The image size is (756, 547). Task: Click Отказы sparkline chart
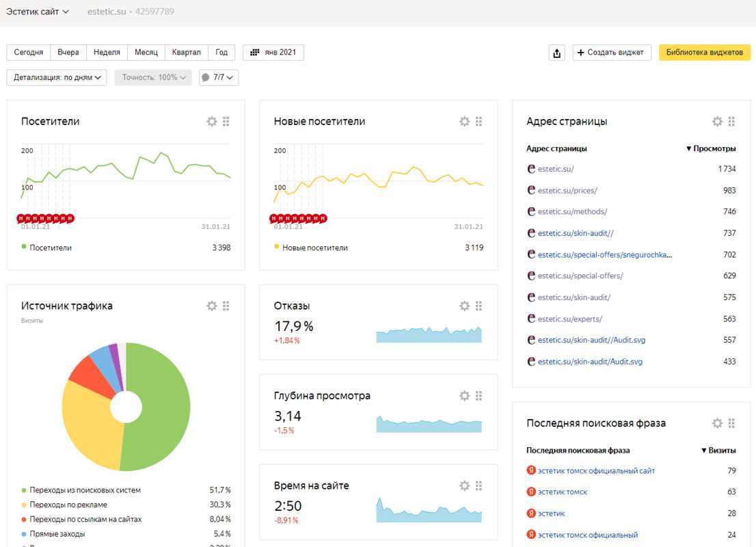pyautogui.click(x=429, y=334)
